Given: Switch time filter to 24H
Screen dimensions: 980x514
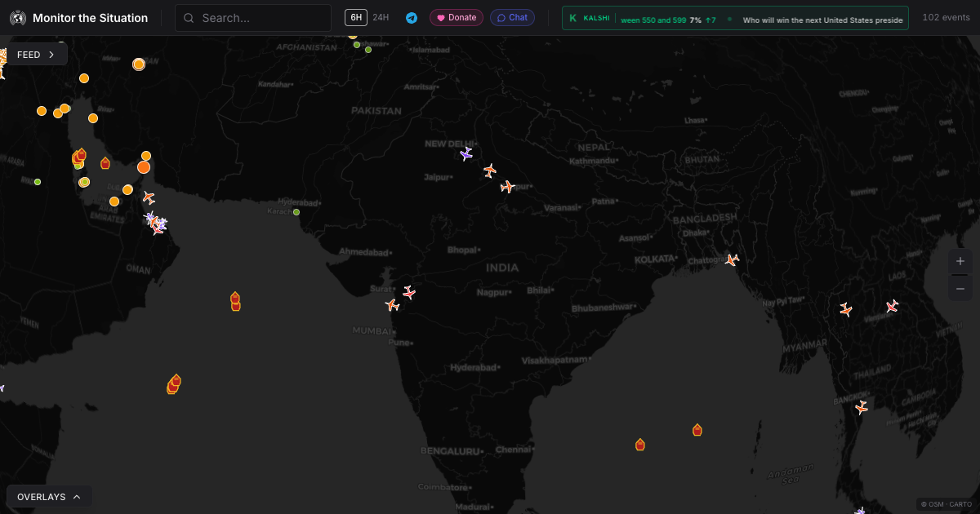Looking at the screenshot, I should pyautogui.click(x=381, y=17).
